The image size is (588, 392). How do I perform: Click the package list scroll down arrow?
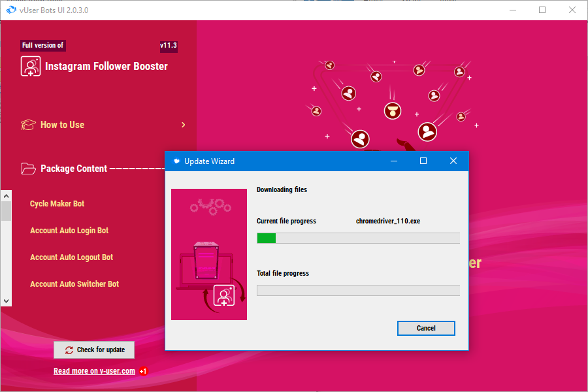tap(6, 301)
